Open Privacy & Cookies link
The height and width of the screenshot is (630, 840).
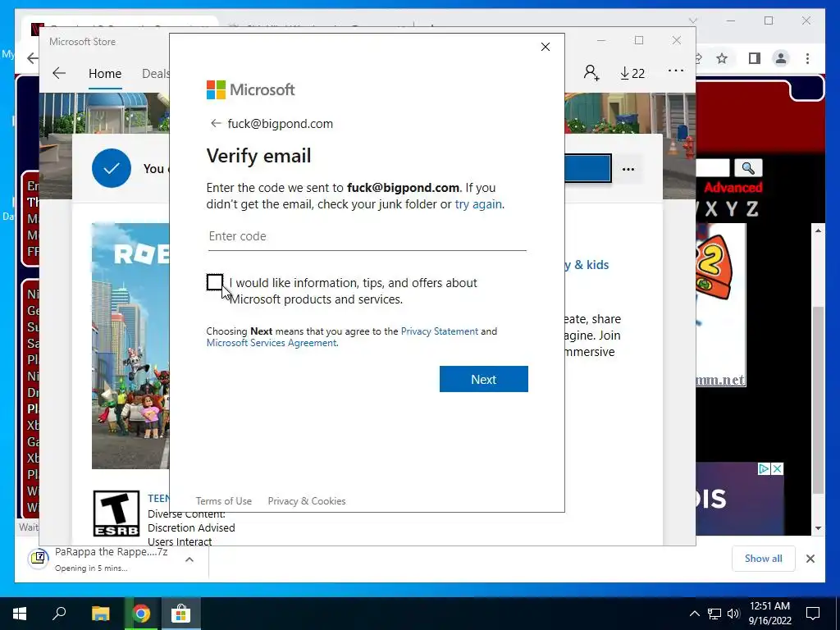point(307,501)
